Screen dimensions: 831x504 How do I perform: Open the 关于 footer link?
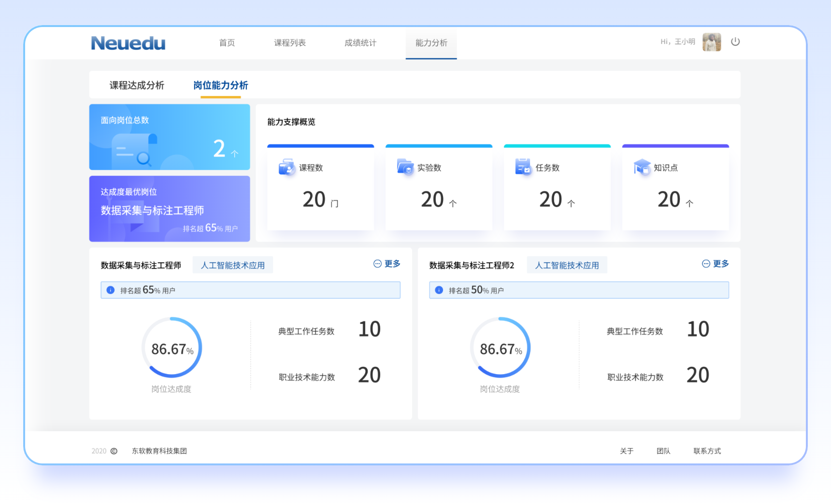point(627,451)
